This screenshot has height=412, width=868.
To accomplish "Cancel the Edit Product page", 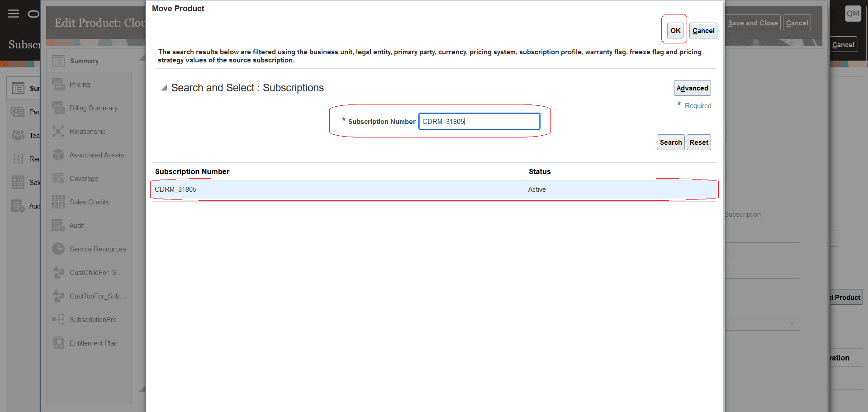I will [797, 23].
